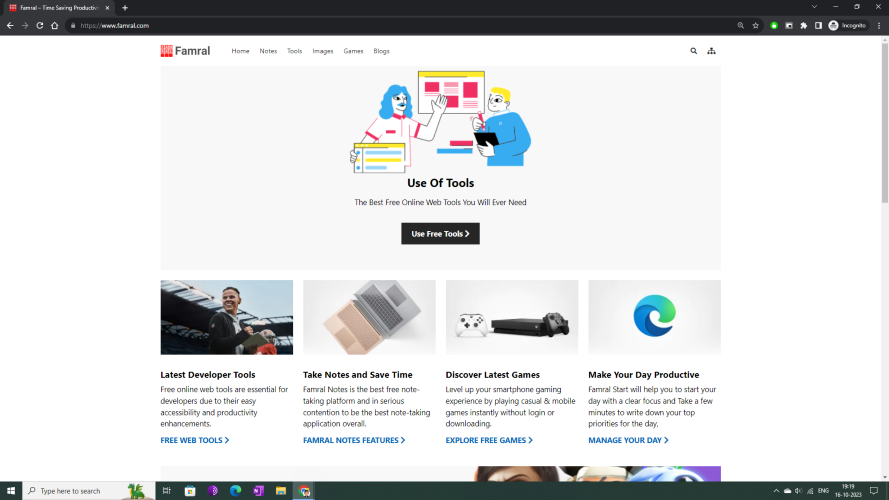Open the Images menu item
Image resolution: width=889 pixels, height=500 pixels.
(x=323, y=51)
